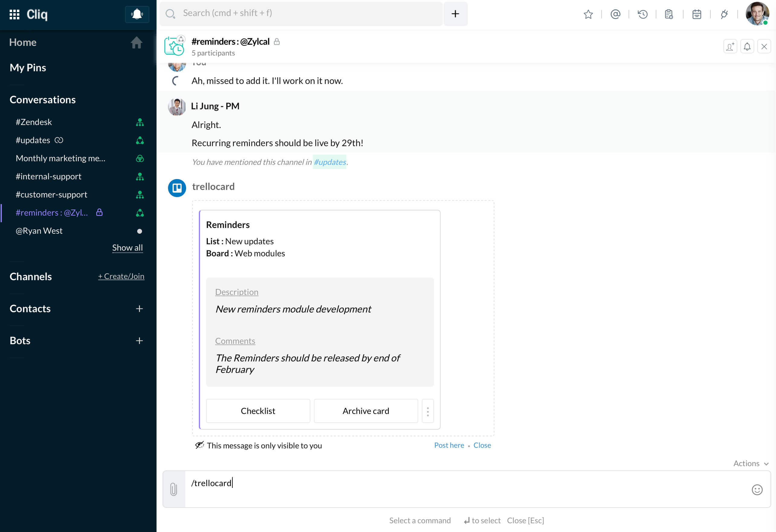Open Contacts section
This screenshot has height=532, width=776.
[x=30, y=308]
